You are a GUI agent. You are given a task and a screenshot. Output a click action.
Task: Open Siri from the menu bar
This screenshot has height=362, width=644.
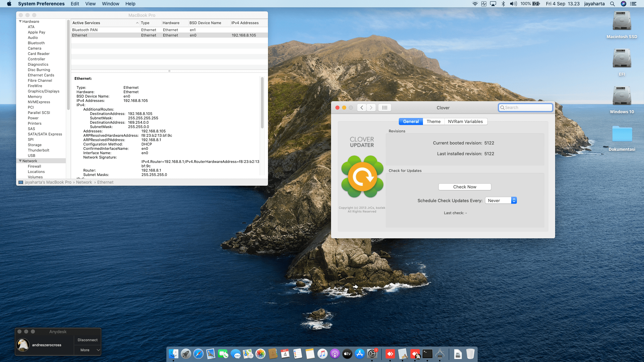pyautogui.click(x=624, y=4)
